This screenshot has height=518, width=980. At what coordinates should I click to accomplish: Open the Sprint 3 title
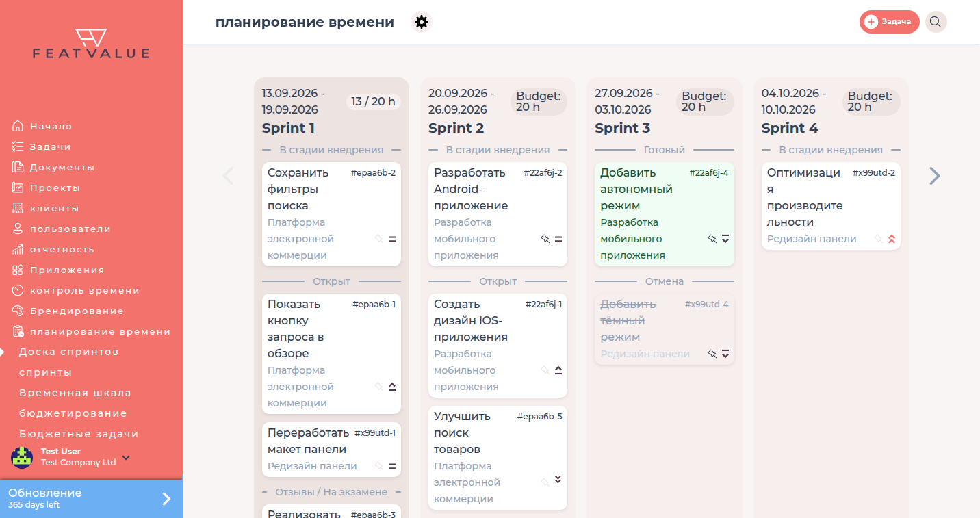(622, 128)
